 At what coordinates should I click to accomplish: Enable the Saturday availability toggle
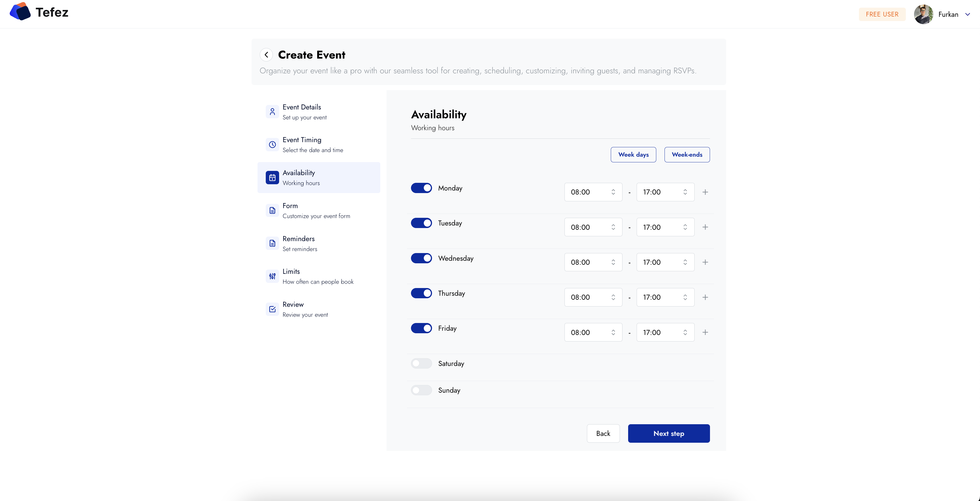point(422,364)
